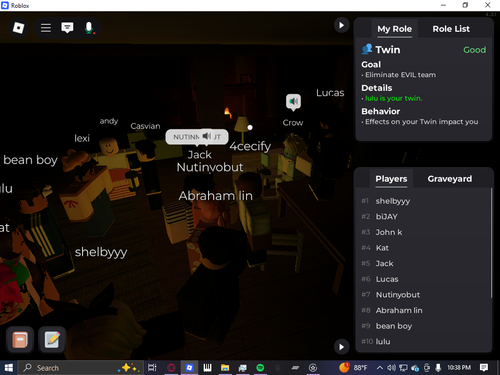Click the speaker bubble above Crow

[x=293, y=101]
